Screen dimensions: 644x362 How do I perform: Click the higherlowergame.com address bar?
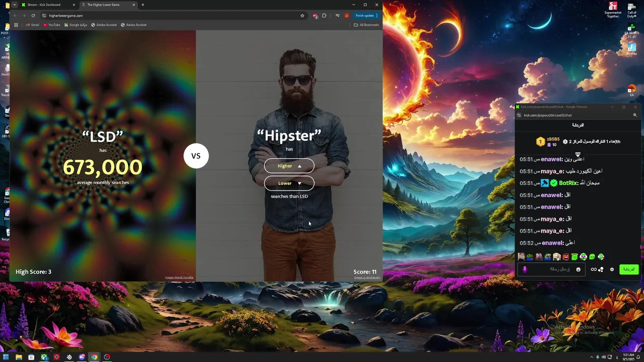pyautogui.click(x=173, y=16)
